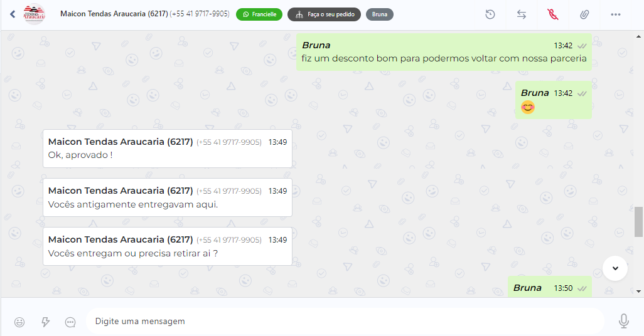Go back using the left arrow

[13, 14]
